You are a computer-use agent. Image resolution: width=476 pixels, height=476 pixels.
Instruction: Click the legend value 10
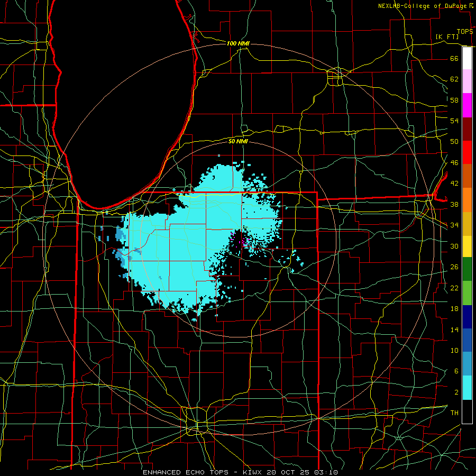tap(454, 351)
